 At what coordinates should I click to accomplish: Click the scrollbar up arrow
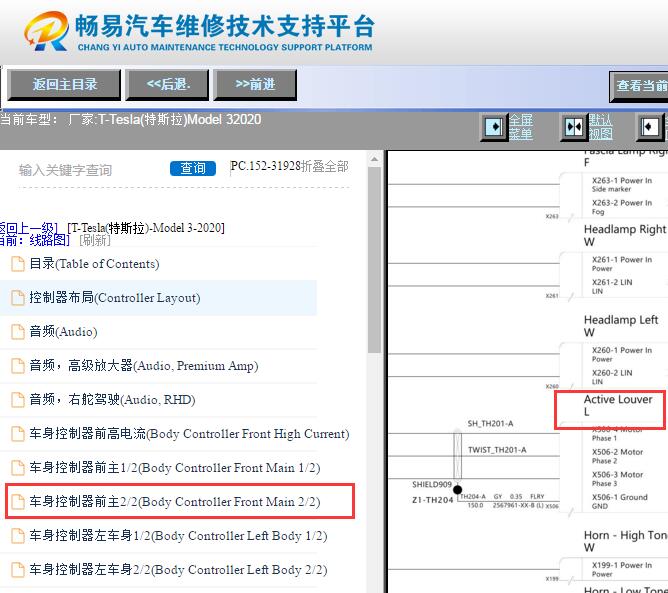tap(374, 159)
